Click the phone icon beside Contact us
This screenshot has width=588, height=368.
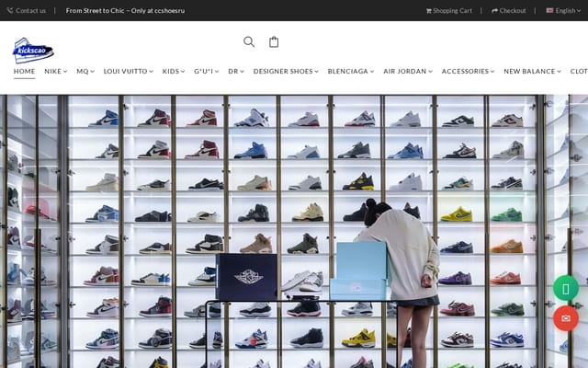[10, 10]
